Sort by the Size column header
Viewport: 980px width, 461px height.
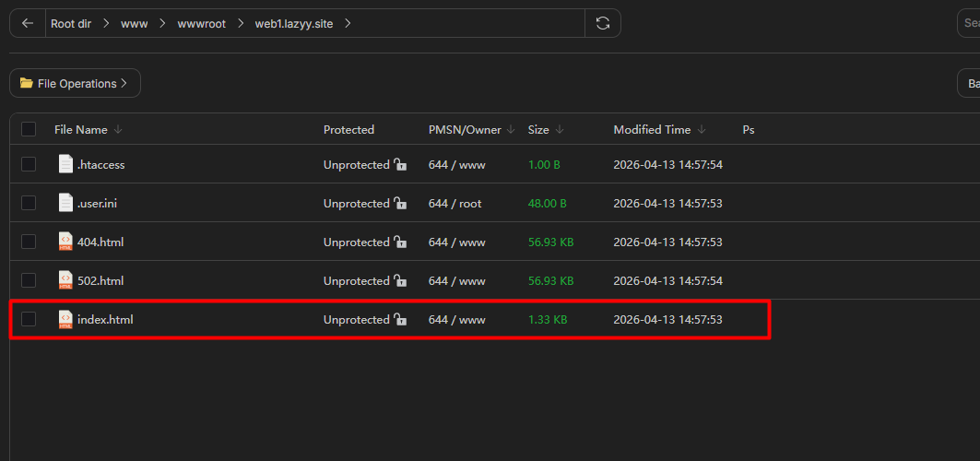click(538, 130)
